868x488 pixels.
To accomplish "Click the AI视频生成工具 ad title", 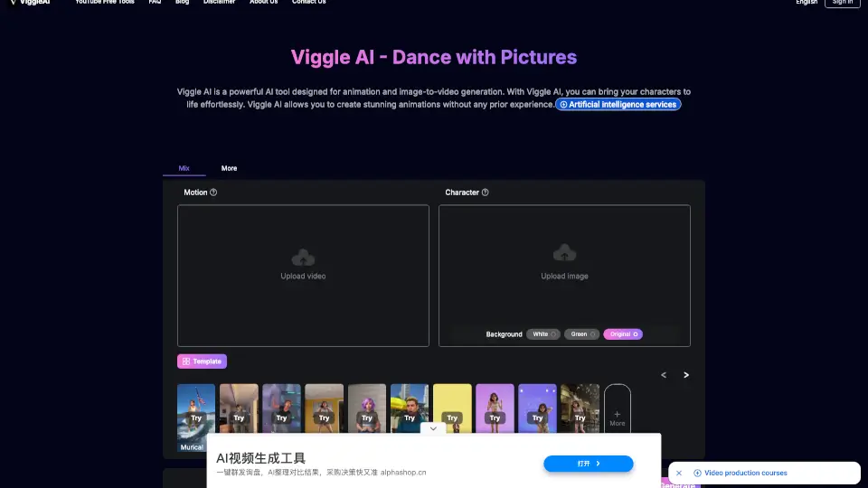I will 260,458.
